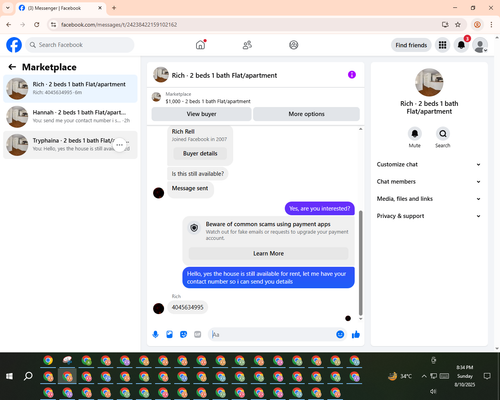Click Learn More on scam warning
The width and height of the screenshot is (500, 400).
tap(268, 253)
